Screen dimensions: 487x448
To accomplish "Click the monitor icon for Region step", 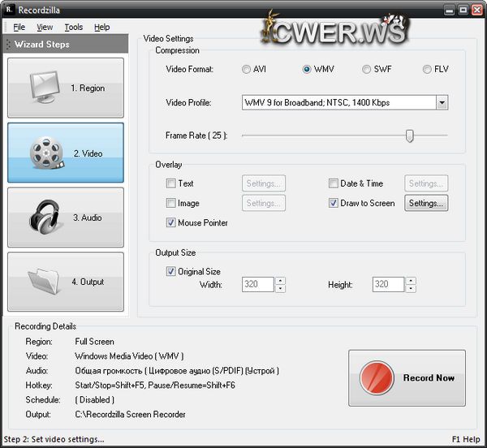I will pyautogui.click(x=37, y=88).
